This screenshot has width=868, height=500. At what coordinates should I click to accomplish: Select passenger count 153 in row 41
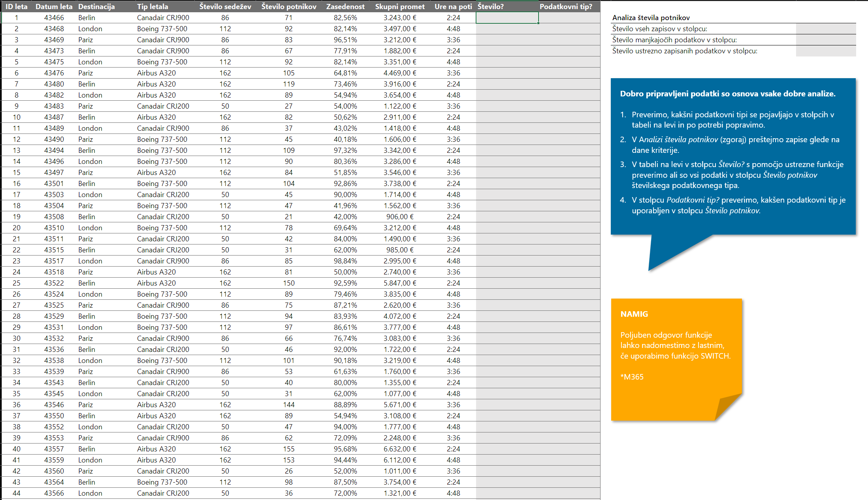[x=289, y=460]
